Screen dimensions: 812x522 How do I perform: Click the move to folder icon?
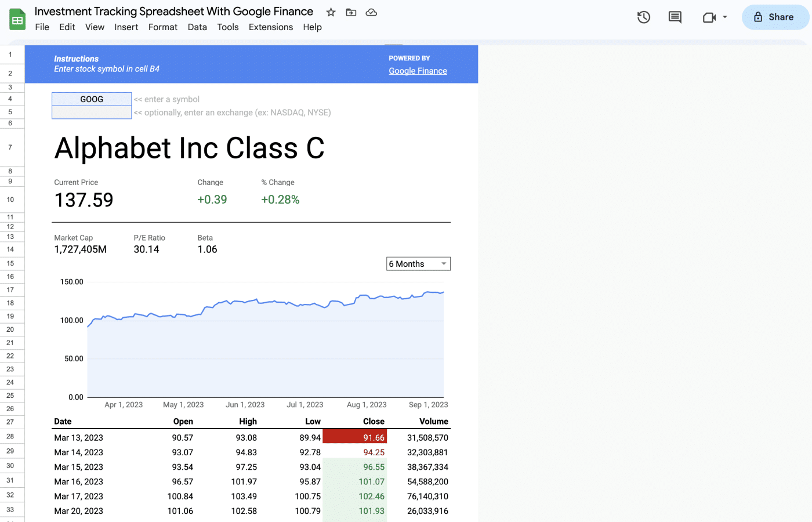pos(351,12)
